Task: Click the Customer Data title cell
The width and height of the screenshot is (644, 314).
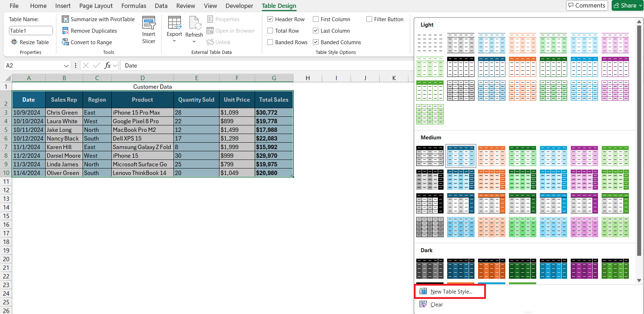Action: 152,87
